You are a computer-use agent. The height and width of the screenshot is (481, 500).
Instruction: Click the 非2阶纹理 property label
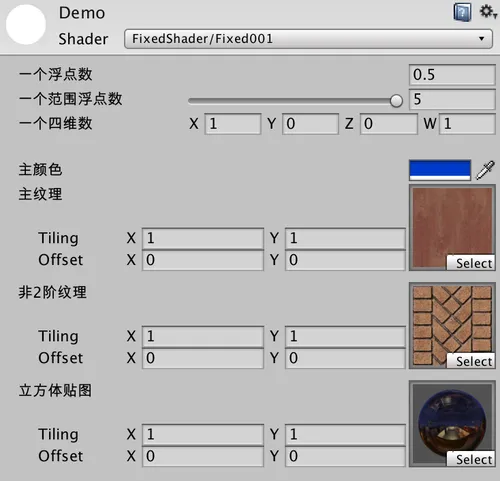pyautogui.click(x=52, y=292)
